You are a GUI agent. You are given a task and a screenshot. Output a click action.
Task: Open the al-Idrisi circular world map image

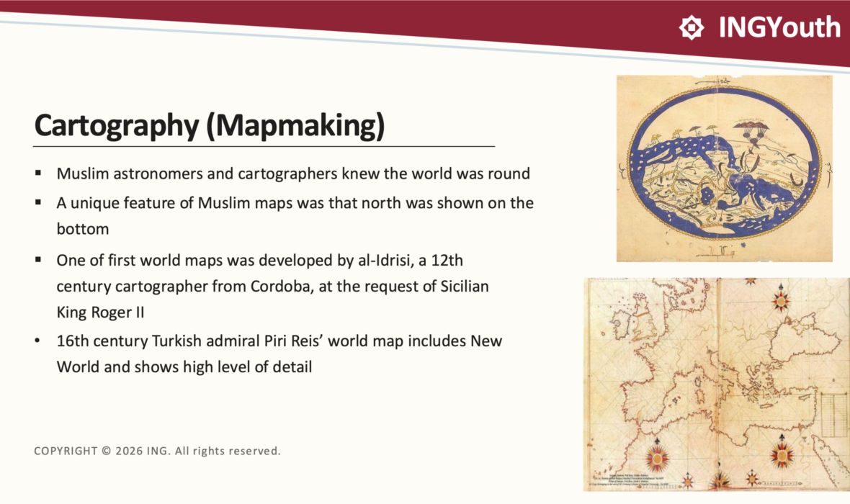[724, 168]
